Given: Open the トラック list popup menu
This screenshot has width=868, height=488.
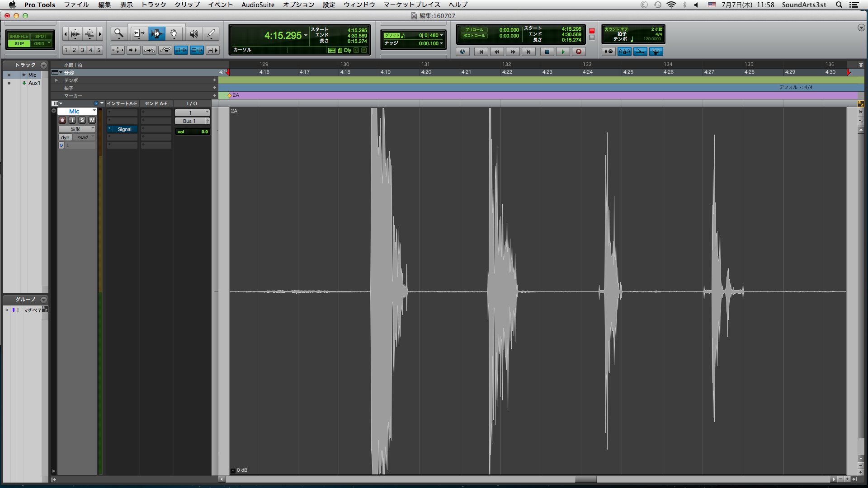Looking at the screenshot, I should point(43,65).
